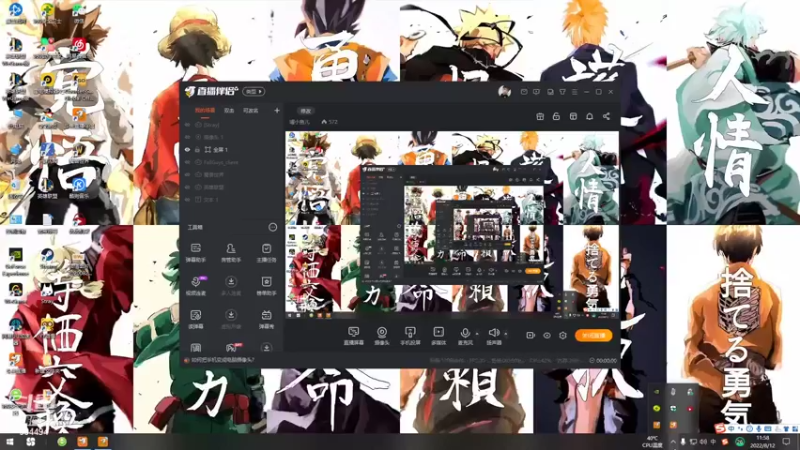Viewport: 800px width, 450px height.
Task: Open Task View on the taskbar
Action: 31,441
